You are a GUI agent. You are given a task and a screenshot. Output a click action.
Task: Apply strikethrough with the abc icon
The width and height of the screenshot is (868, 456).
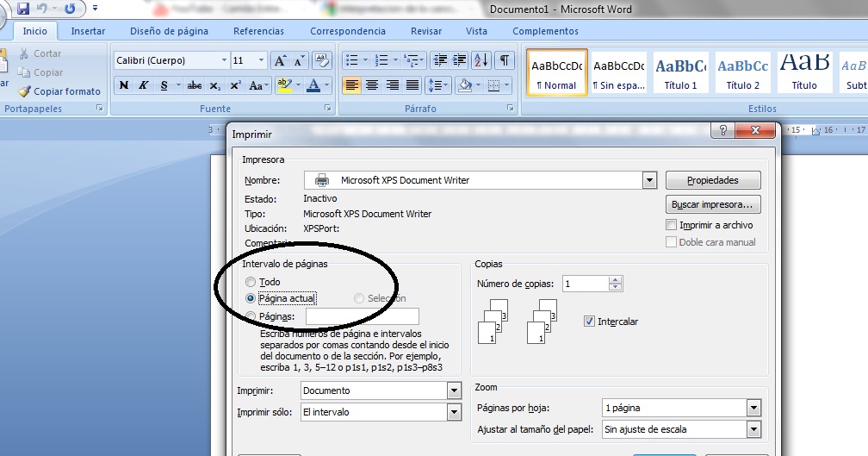(x=195, y=84)
